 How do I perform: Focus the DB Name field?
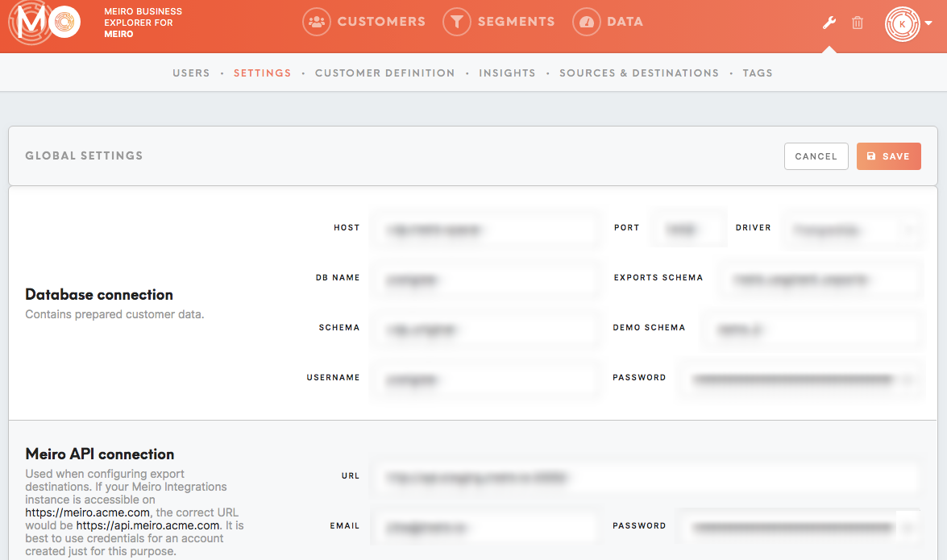pyautogui.click(x=485, y=280)
